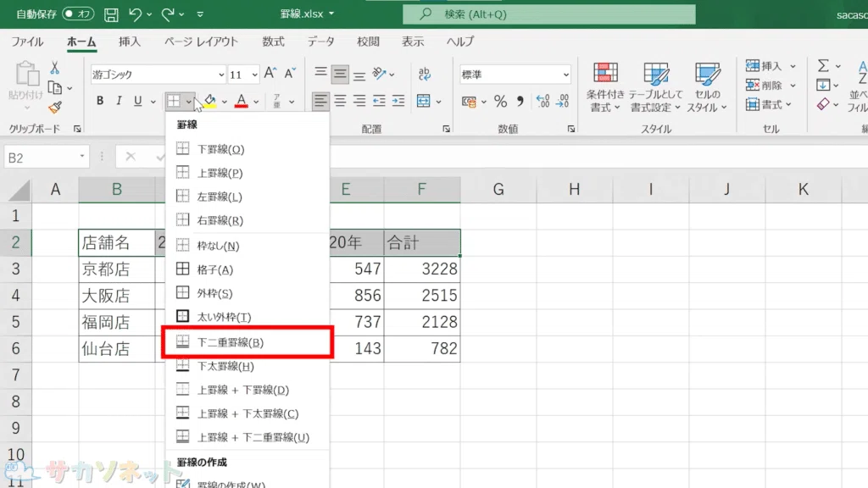Click the Undo arrow icon
Image resolution: width=868 pixels, height=488 pixels.
[135, 14]
